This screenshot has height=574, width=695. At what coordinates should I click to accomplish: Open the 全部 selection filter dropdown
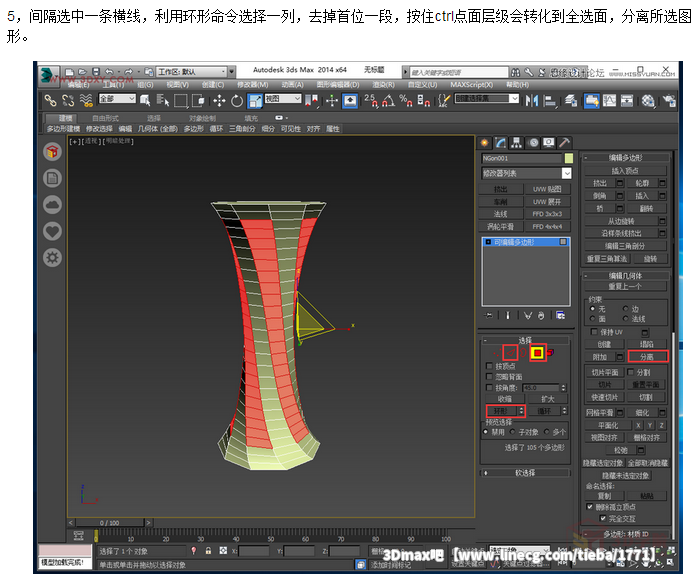[x=117, y=98]
